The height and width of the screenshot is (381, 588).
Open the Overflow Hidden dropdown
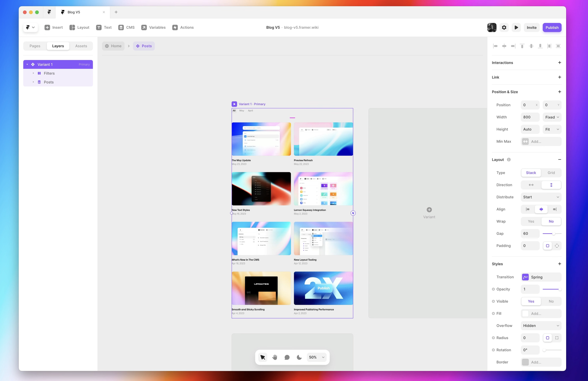[x=541, y=325]
